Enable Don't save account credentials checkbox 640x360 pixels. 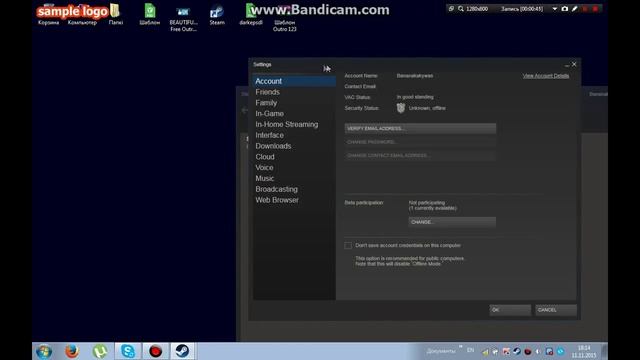[348, 245]
